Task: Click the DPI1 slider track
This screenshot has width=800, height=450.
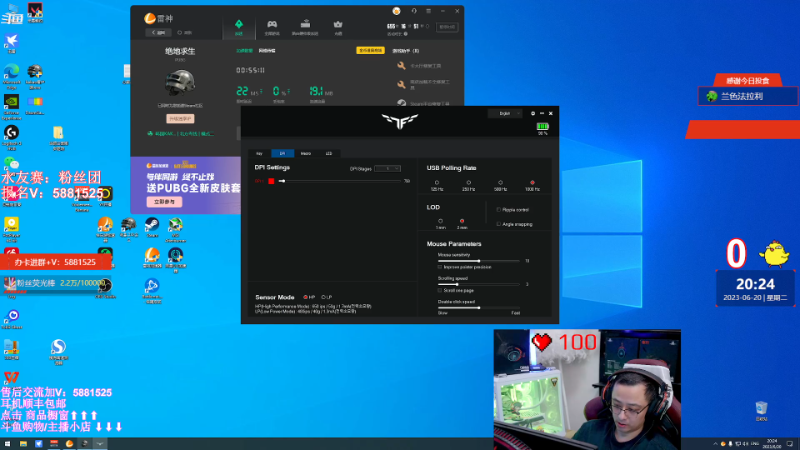Action: [x=340, y=181]
